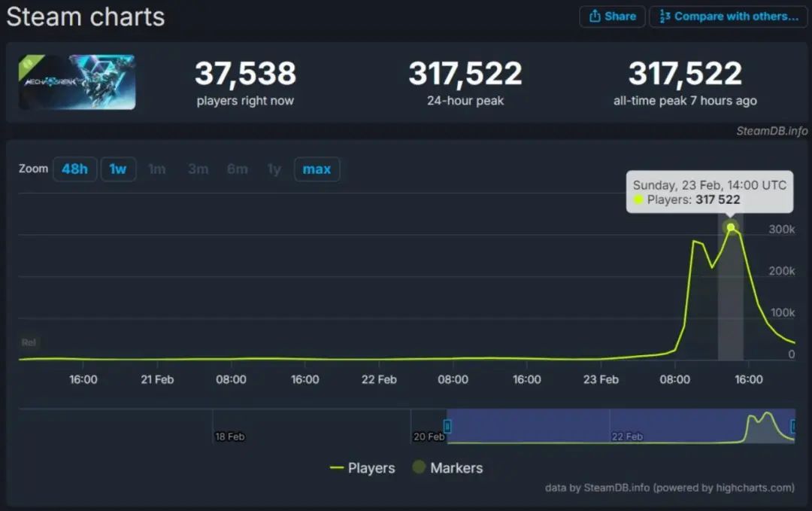The image size is (812, 511).
Task: Click the left navigator range handle
Action: pyautogui.click(x=447, y=426)
